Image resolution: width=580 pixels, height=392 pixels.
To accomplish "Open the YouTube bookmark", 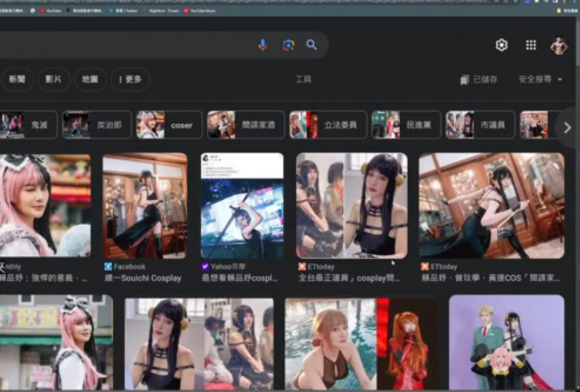I will [51, 10].
